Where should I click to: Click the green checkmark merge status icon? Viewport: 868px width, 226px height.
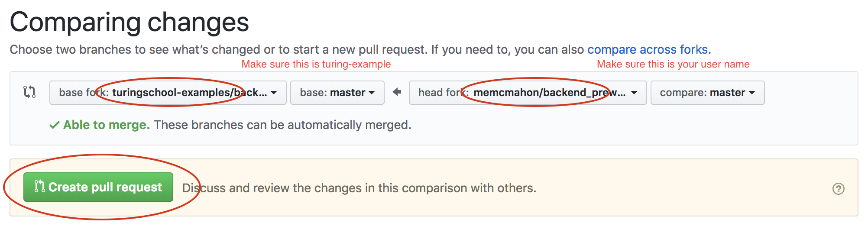[x=55, y=125]
